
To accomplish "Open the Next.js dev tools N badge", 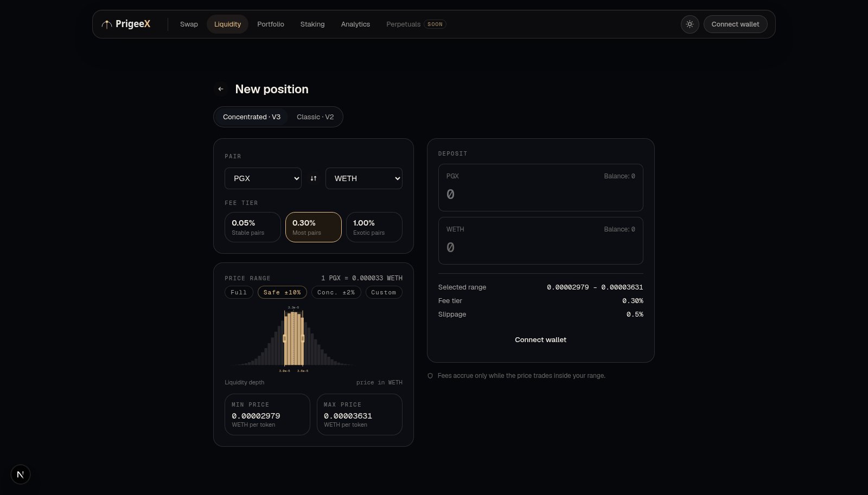I will point(21,474).
